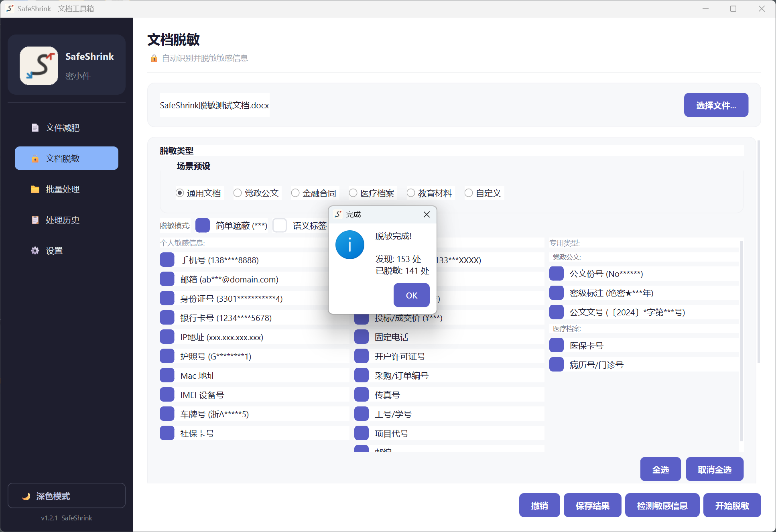The width and height of the screenshot is (776, 532).
Task: Click the blue info icon in dialog
Action: tap(350, 245)
